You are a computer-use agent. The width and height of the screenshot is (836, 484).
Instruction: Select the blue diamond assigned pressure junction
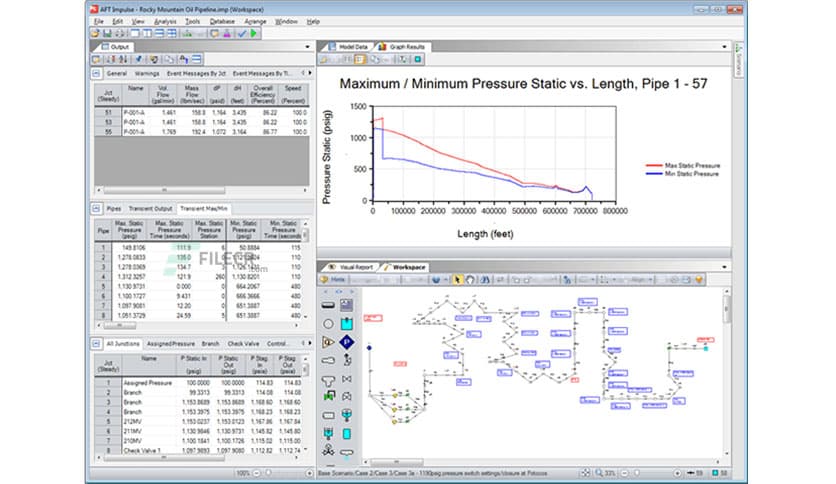click(x=347, y=342)
